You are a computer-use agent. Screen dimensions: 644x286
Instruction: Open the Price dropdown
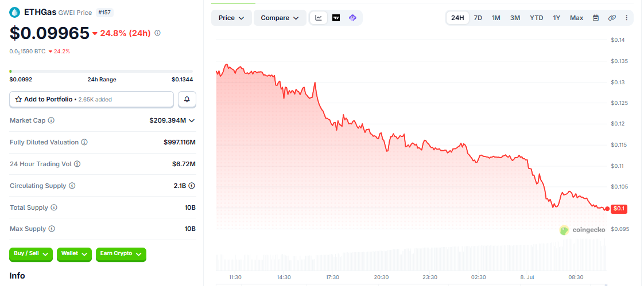pos(232,18)
